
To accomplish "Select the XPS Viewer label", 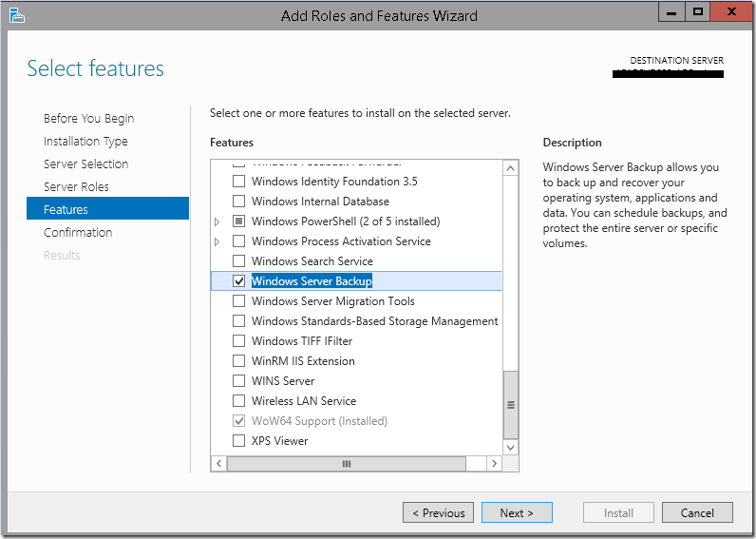I will pyautogui.click(x=279, y=440).
